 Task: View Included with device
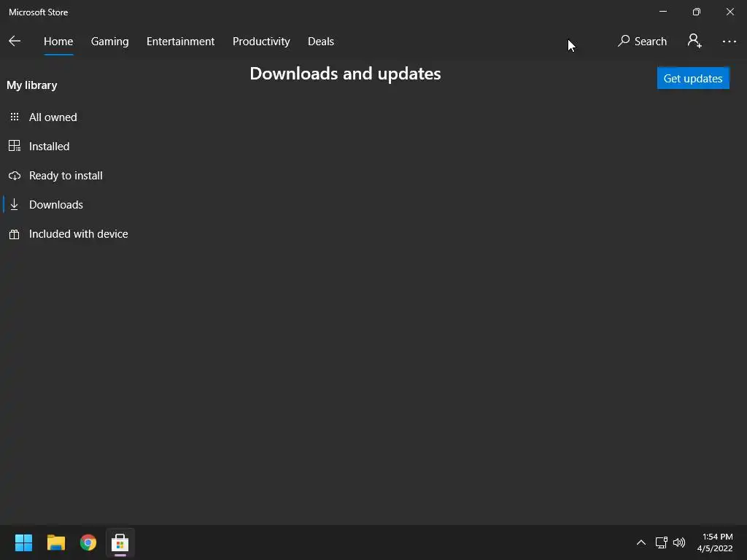[x=78, y=234]
